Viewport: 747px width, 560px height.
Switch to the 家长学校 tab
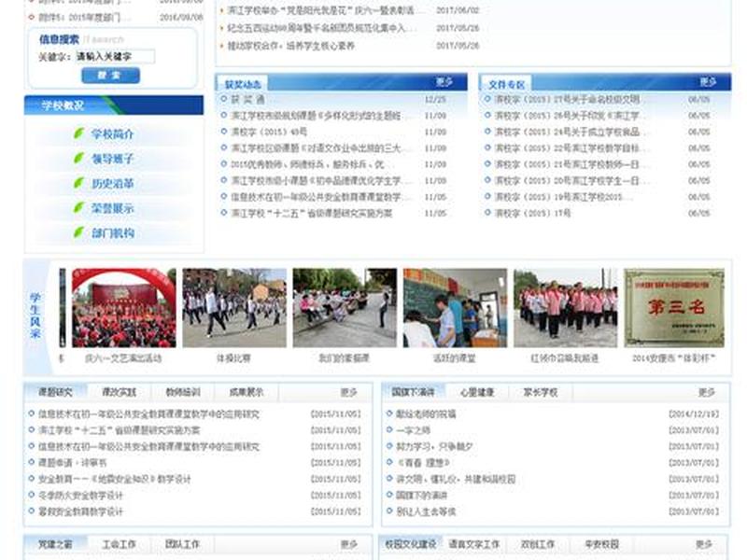(541, 392)
